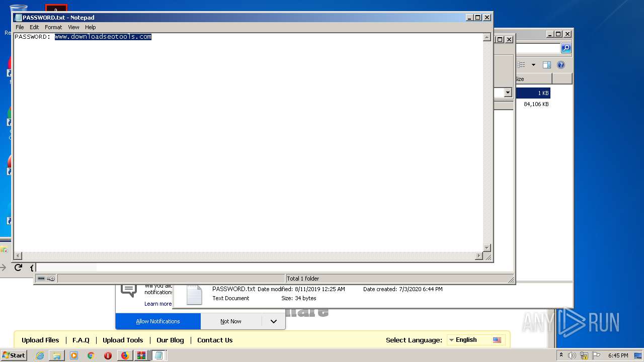Click the 'Total 1 folder' status text

[303, 279]
